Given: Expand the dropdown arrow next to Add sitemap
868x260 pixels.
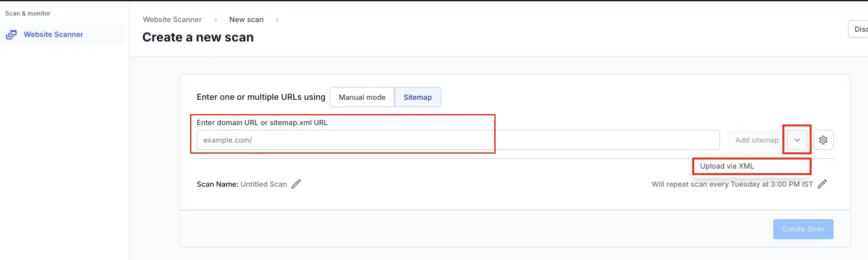Looking at the screenshot, I should (797, 140).
